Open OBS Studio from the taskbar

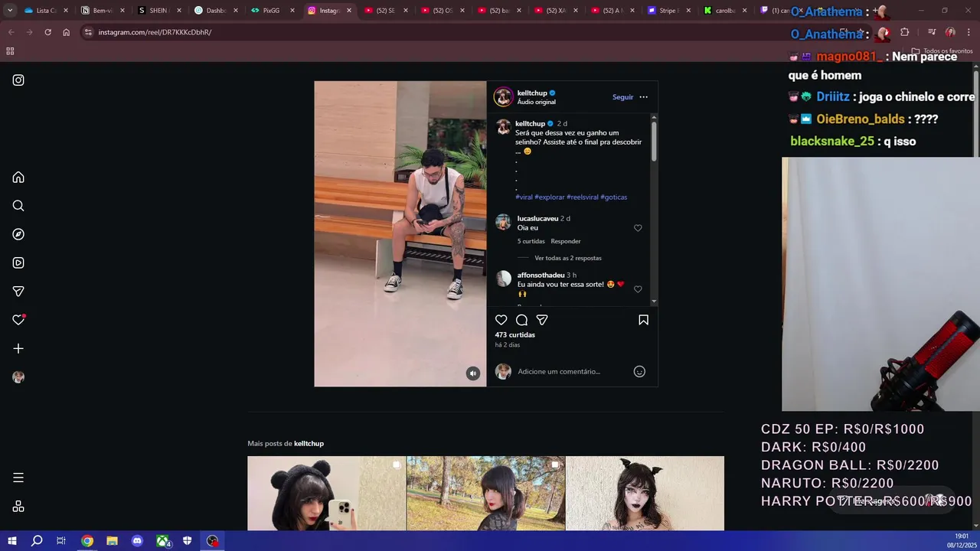click(x=212, y=541)
